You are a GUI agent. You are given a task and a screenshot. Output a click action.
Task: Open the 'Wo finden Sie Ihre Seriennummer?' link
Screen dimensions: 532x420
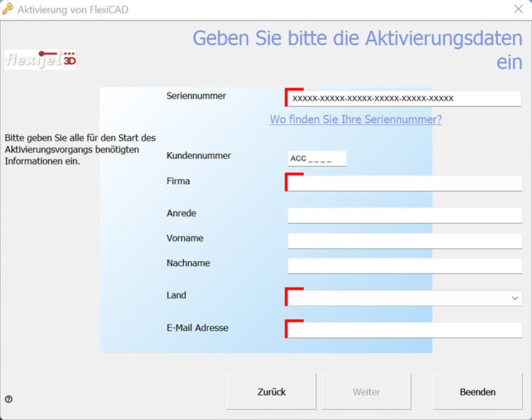click(356, 119)
